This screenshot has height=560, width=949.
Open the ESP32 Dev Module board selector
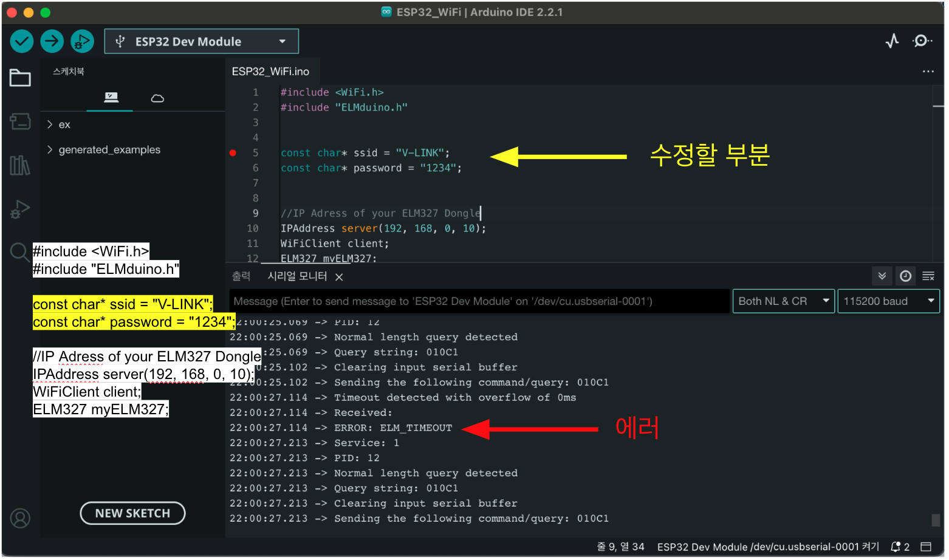(201, 41)
